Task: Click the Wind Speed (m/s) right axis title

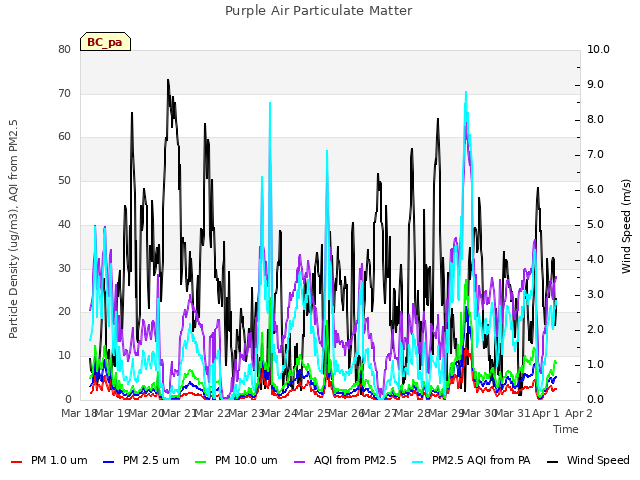Action: click(x=626, y=226)
